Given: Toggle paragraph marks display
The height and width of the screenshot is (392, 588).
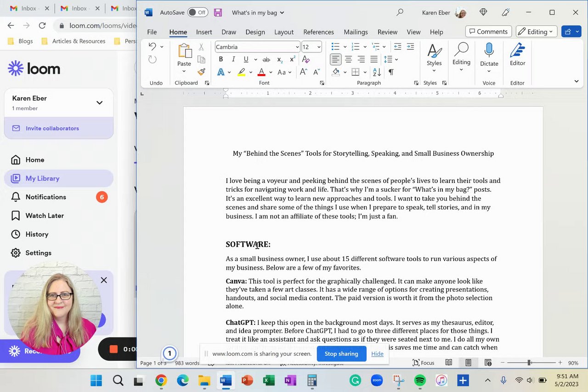Looking at the screenshot, I should [391, 72].
